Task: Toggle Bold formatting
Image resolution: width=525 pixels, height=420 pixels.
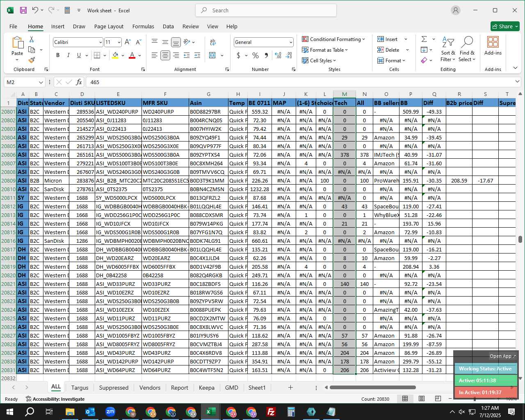Action: pos(58,55)
